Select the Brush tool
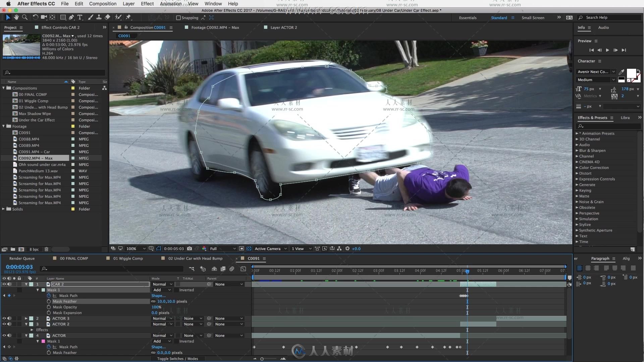The image size is (644, 362). click(x=90, y=17)
